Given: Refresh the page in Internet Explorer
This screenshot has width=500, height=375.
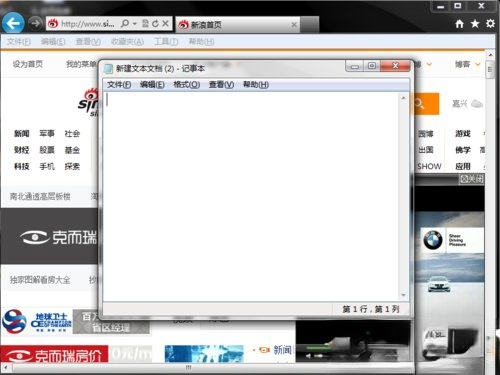Looking at the screenshot, I should 155,24.
